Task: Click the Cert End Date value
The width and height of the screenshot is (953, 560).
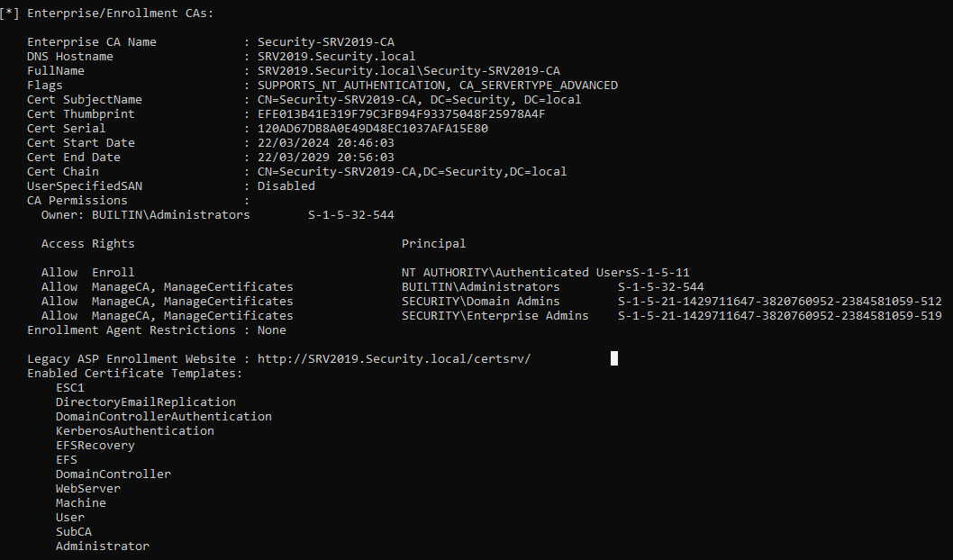Action: (325, 158)
